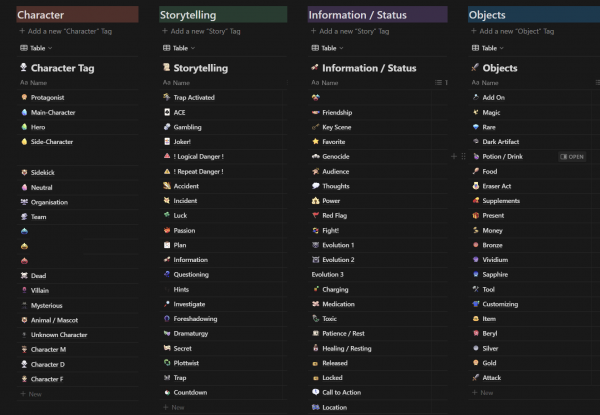This screenshot has width=600, height=415.
Task: Click the plus icon next to Genocide row
Action: coord(453,157)
